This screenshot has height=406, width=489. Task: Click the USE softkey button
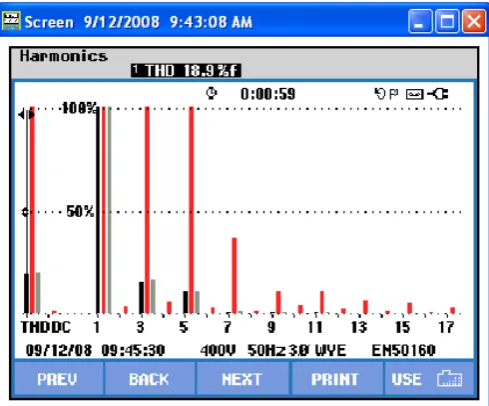coord(429,379)
